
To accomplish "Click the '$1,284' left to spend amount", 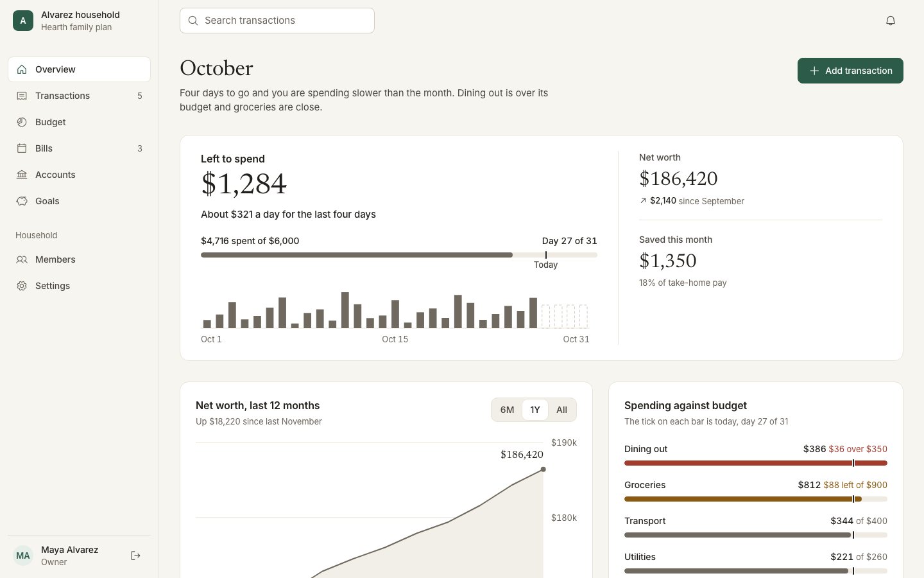I will click(244, 184).
